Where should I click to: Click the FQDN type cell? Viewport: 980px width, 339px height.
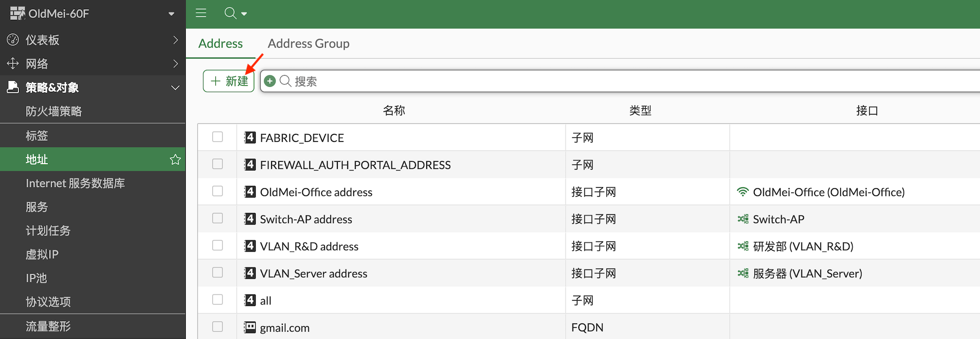coord(587,327)
